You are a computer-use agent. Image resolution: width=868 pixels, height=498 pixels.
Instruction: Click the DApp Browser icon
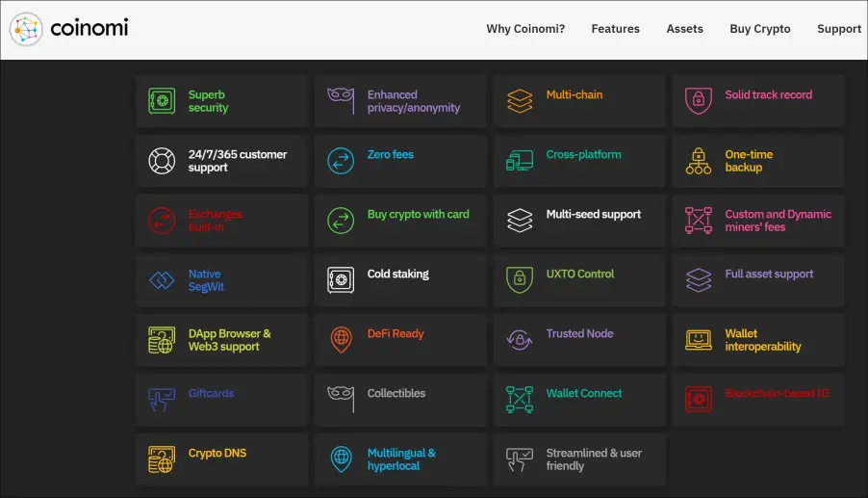[162, 340]
